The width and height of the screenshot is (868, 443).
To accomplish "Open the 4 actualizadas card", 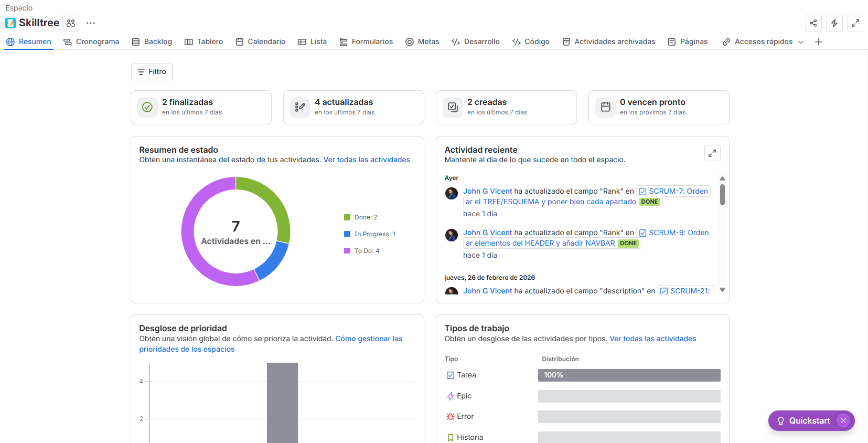I will coord(353,108).
